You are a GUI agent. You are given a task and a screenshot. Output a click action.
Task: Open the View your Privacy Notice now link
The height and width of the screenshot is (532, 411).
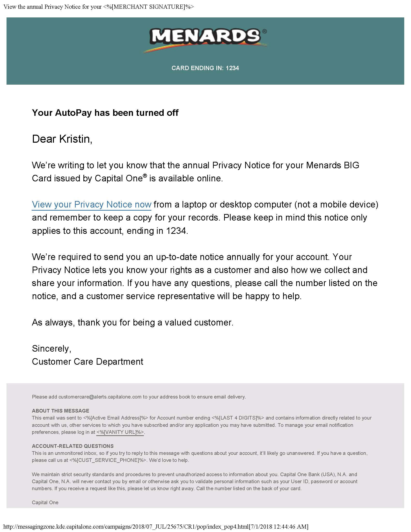point(92,204)
